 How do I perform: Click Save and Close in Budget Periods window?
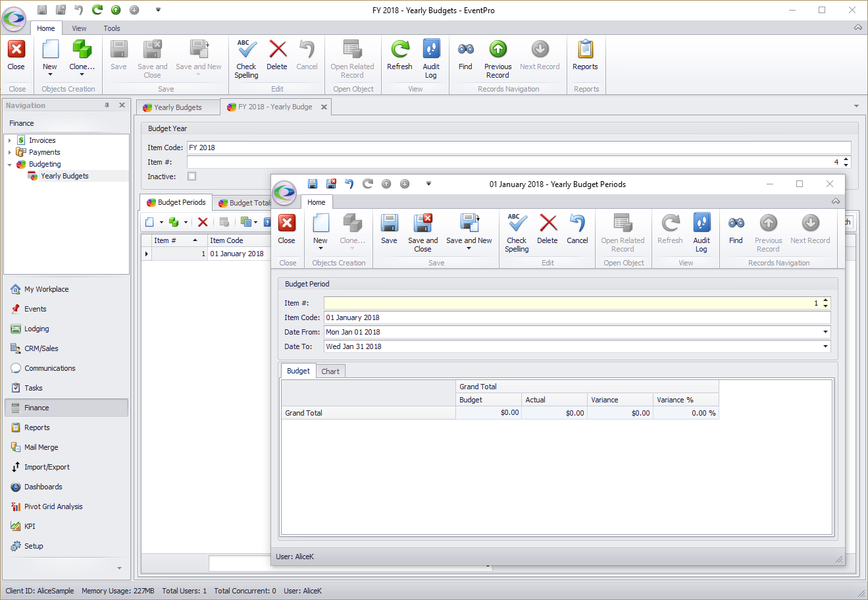click(x=422, y=233)
